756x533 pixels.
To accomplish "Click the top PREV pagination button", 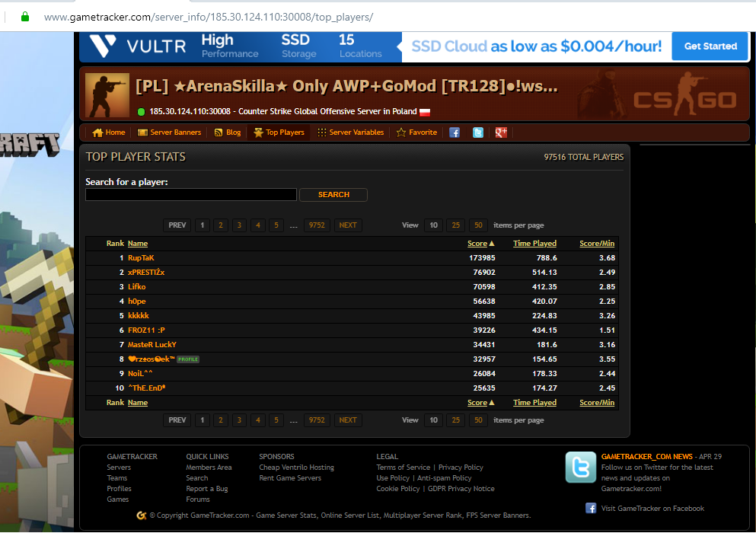I will [177, 225].
